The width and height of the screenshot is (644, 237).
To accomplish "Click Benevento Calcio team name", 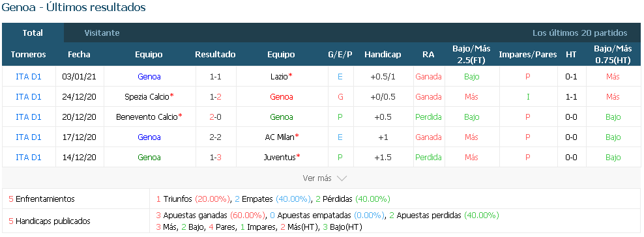I will point(147,117).
